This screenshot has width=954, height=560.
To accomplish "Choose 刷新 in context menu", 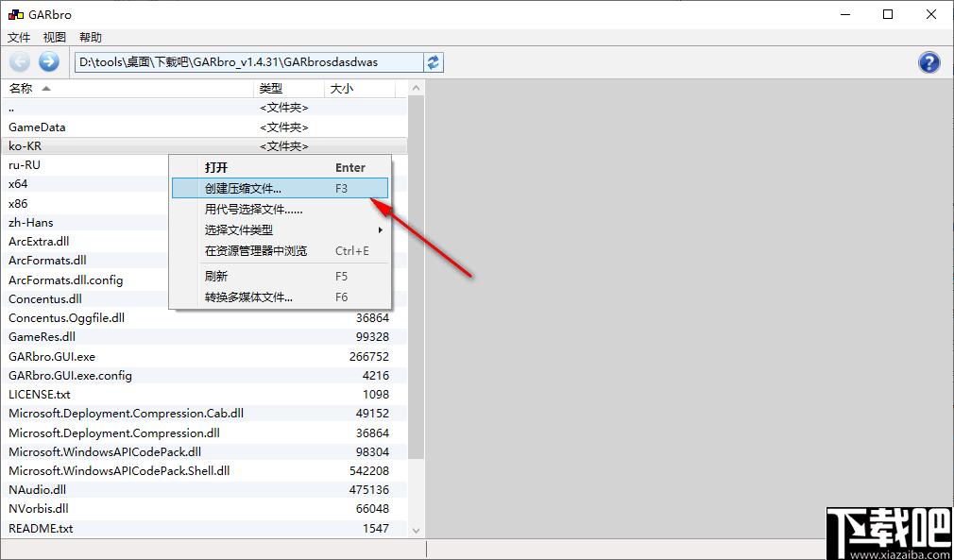I will click(280, 276).
